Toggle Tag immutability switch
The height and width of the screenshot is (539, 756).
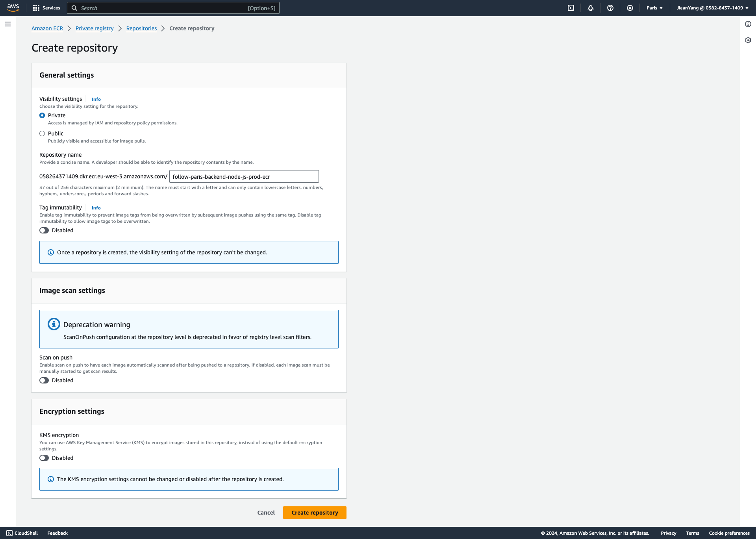pyautogui.click(x=44, y=230)
